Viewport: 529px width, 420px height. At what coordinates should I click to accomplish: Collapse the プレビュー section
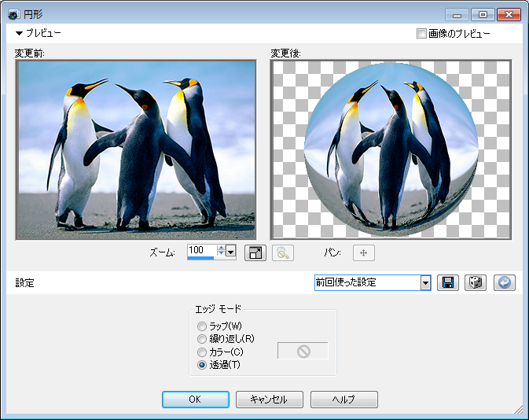click(x=19, y=33)
